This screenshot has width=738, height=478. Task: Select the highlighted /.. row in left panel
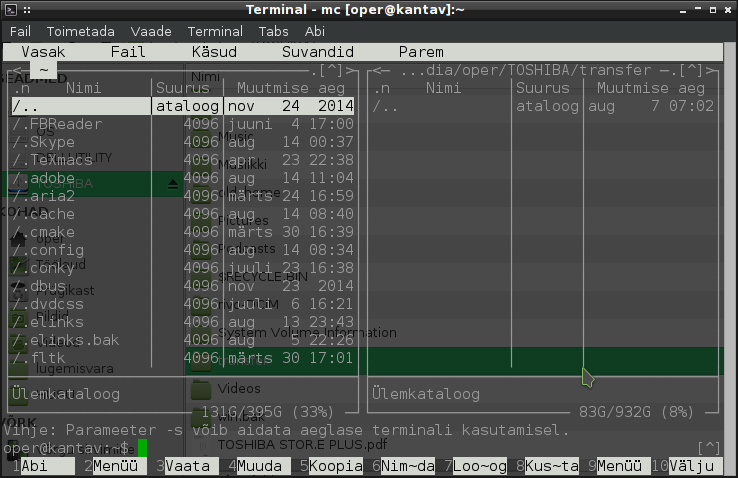point(183,106)
